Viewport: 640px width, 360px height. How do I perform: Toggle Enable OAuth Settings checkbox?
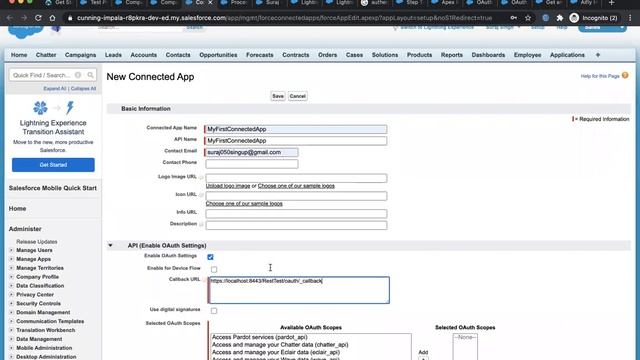click(x=210, y=257)
